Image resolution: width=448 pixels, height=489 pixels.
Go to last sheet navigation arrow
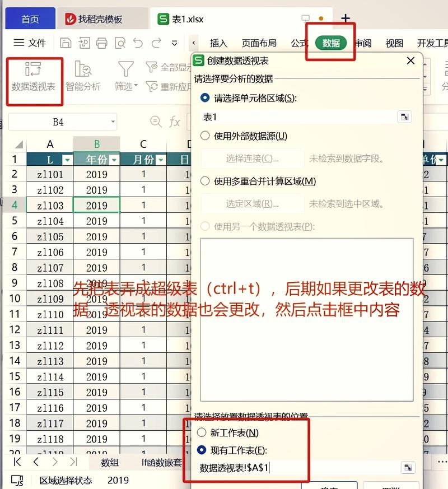pos(73,462)
